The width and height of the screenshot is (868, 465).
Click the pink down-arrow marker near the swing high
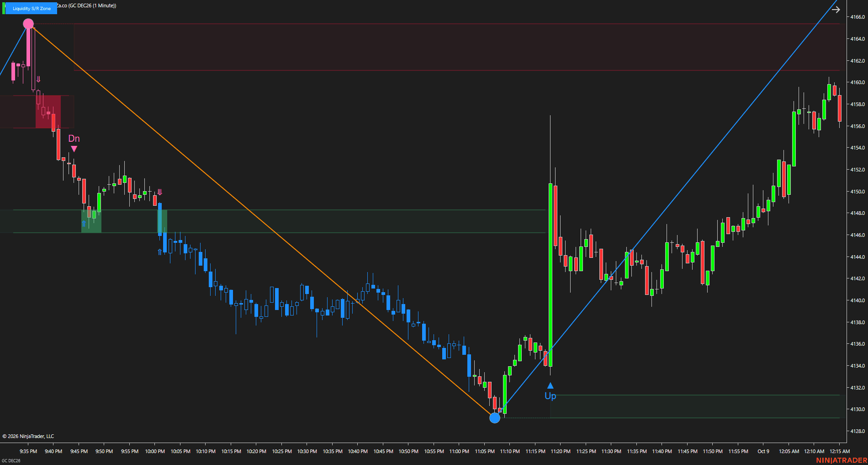tap(38, 79)
